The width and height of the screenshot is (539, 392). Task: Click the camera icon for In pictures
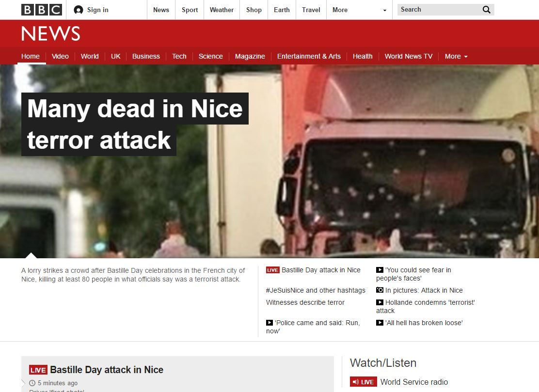[380, 290]
